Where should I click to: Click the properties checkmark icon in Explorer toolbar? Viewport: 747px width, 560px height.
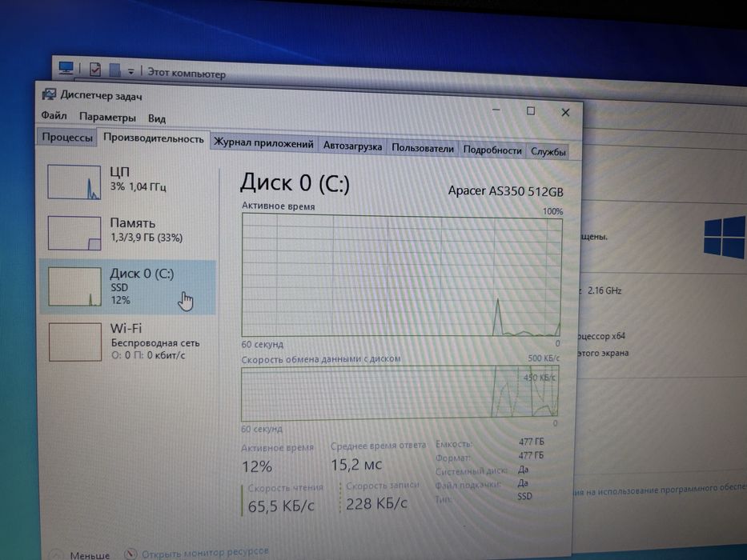point(95,70)
